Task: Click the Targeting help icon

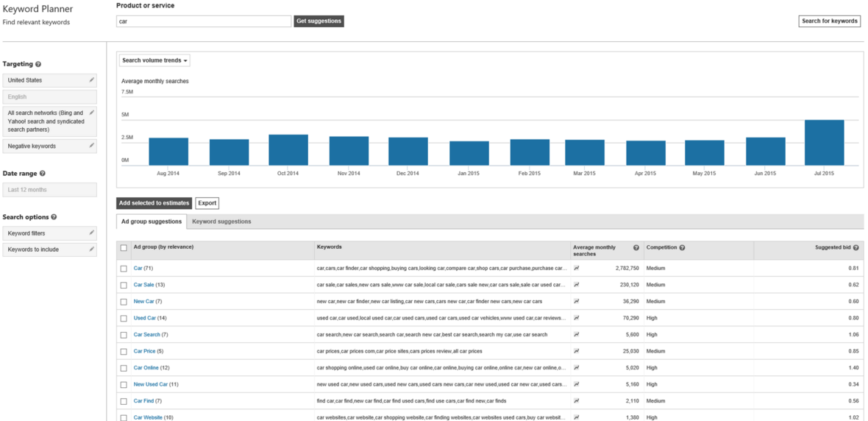Action: pos(38,65)
